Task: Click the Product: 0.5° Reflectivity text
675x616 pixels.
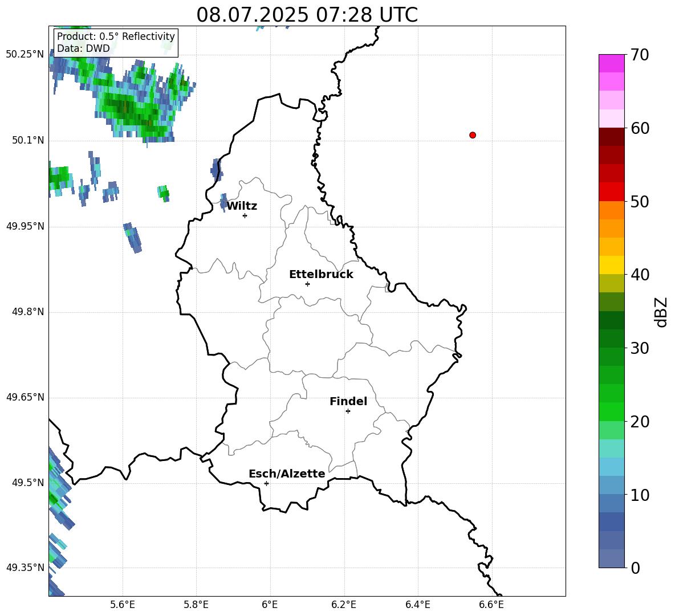Action: coord(116,36)
